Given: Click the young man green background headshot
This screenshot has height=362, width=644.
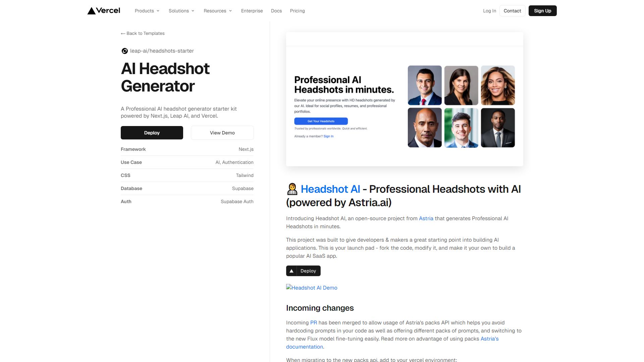Looking at the screenshot, I should [461, 128].
